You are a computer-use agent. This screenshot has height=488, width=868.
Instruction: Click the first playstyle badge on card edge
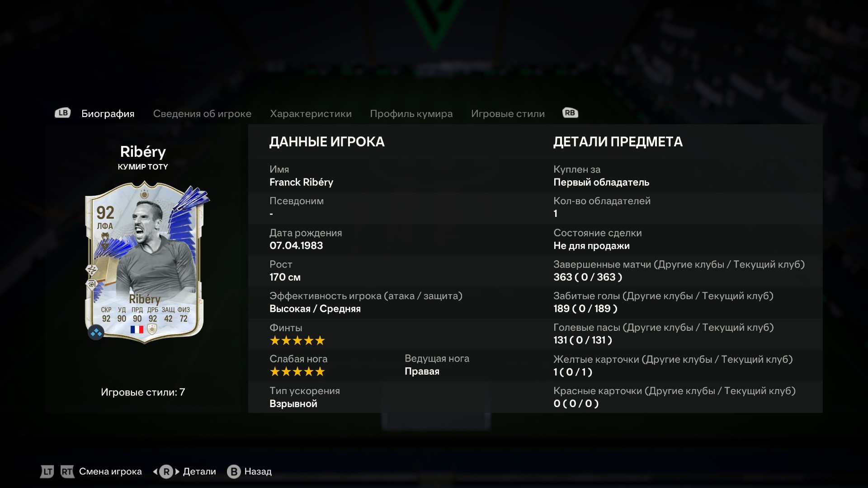pyautogui.click(x=92, y=270)
